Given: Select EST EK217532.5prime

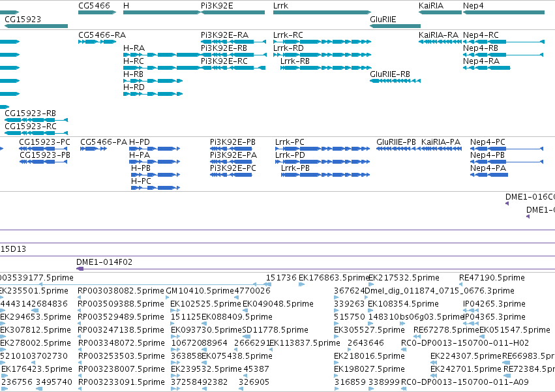Looking at the screenshot, I should [371, 284].
